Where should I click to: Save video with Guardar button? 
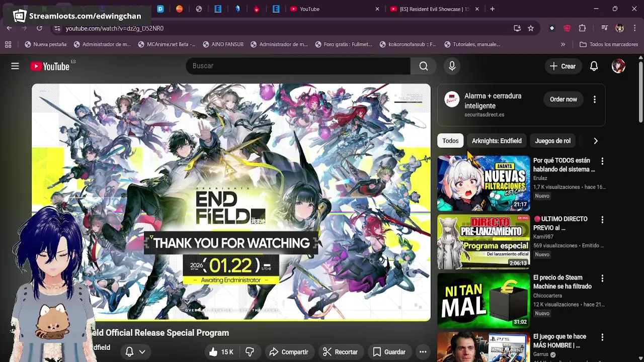(x=389, y=352)
